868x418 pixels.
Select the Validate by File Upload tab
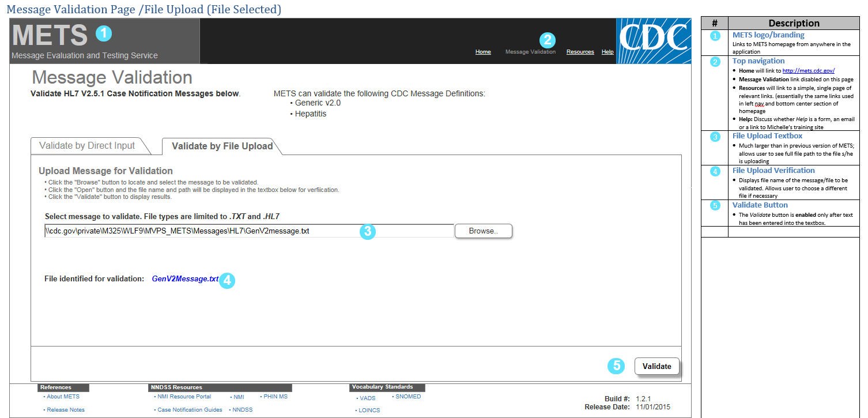coord(222,146)
